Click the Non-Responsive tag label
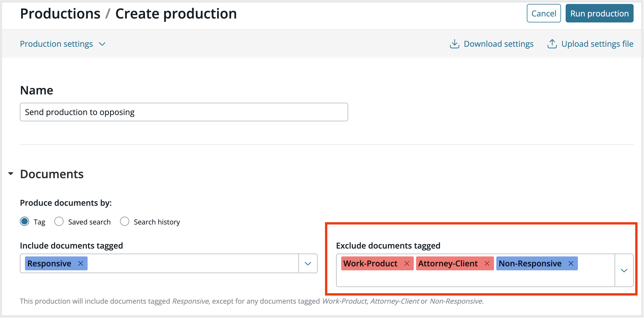The image size is (644, 318). point(530,263)
